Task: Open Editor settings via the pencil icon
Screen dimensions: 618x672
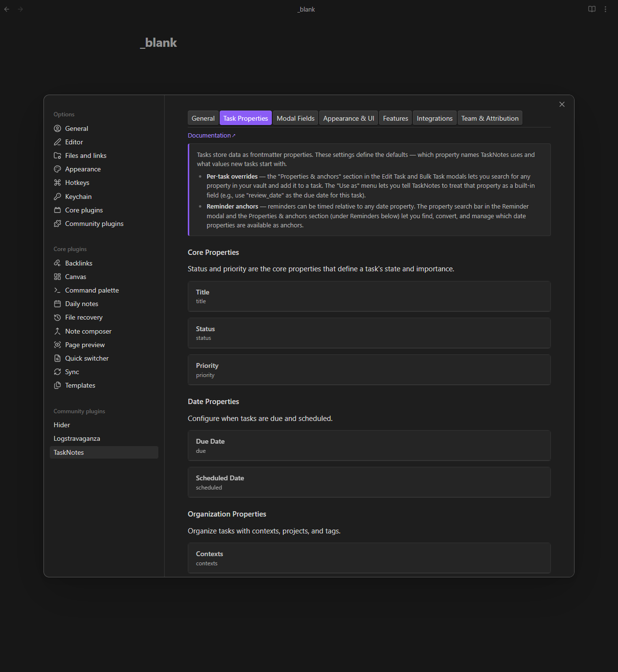Action: point(57,142)
